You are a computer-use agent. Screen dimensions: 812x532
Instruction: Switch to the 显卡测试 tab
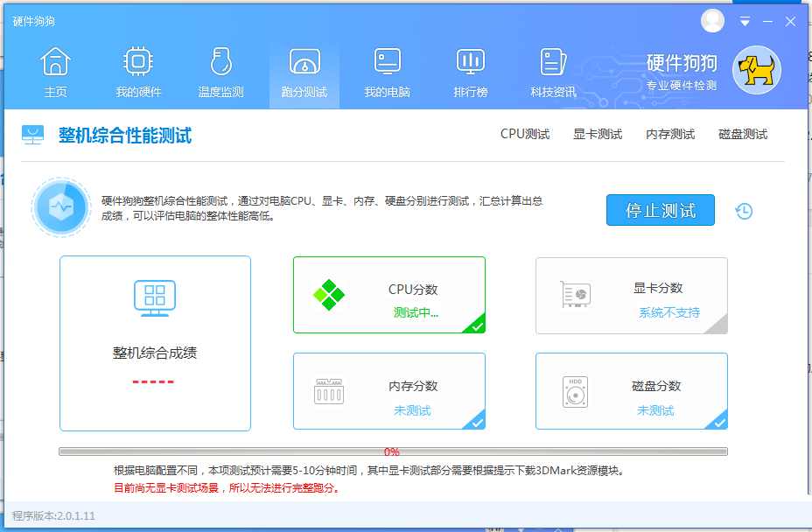click(x=598, y=134)
